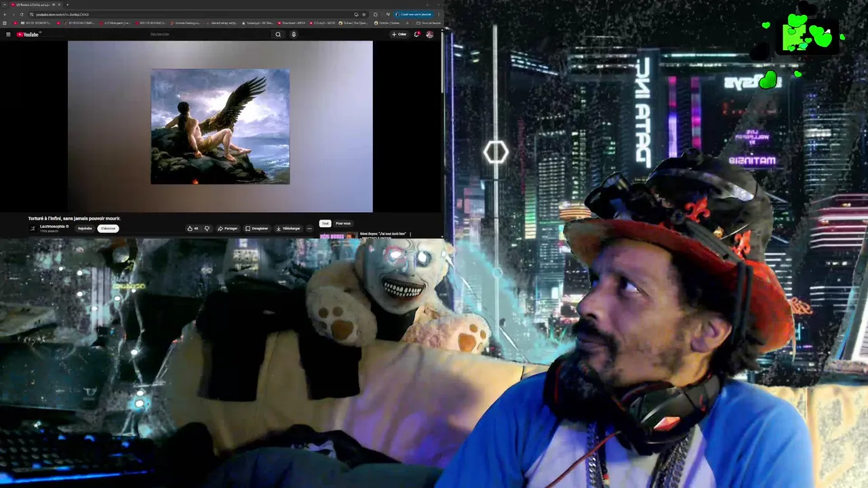Screen dimensions: 868x488
Task: Download the video with Télécharger
Action: tap(288, 228)
